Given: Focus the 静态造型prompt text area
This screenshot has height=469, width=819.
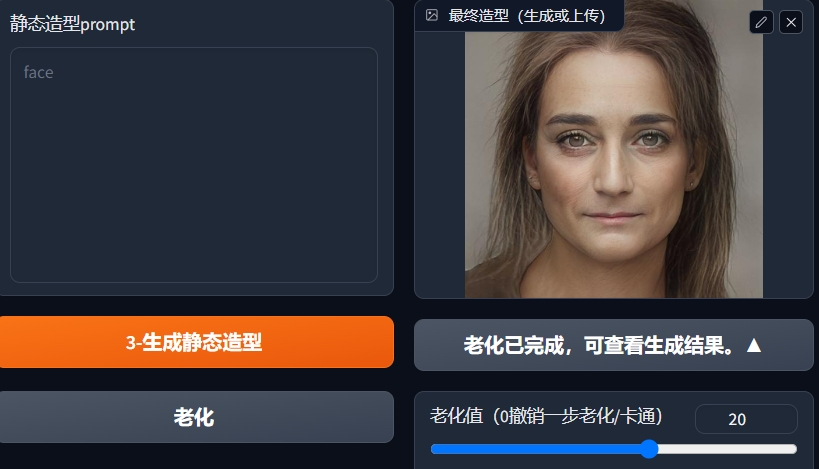Looking at the screenshot, I should pos(194,165).
